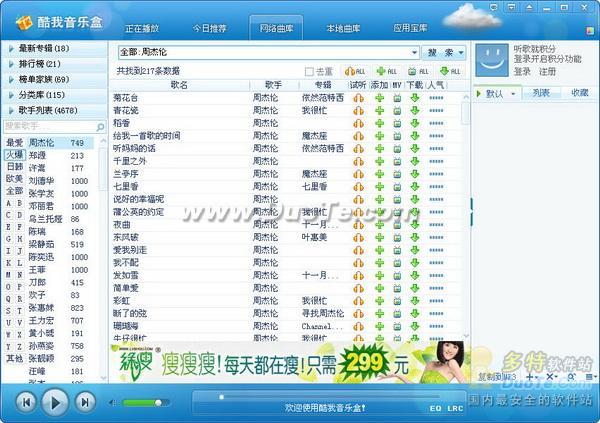Click the search magnifier in singer search

point(100,126)
